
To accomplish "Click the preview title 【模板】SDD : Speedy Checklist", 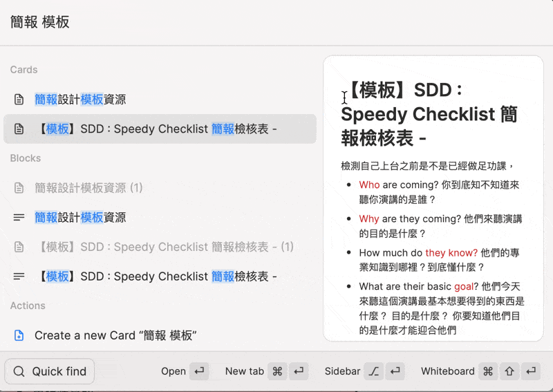I will 429,114.
